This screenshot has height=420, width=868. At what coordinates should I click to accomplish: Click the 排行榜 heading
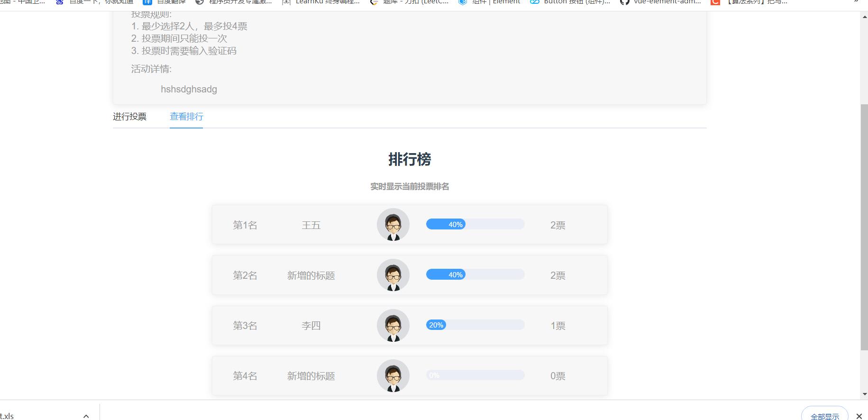pos(410,159)
